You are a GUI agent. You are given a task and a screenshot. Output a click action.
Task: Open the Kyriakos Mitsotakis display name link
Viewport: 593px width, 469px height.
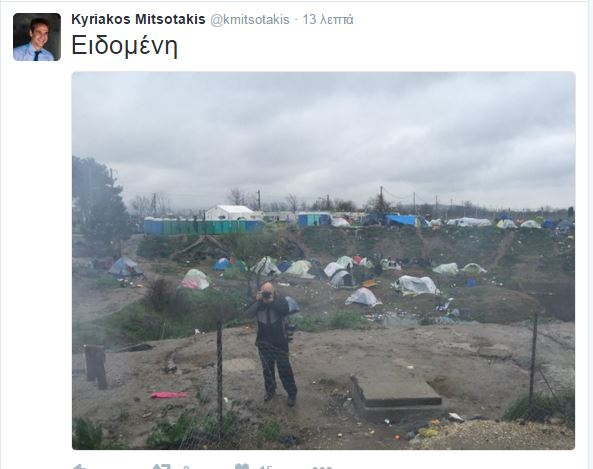[x=138, y=19]
